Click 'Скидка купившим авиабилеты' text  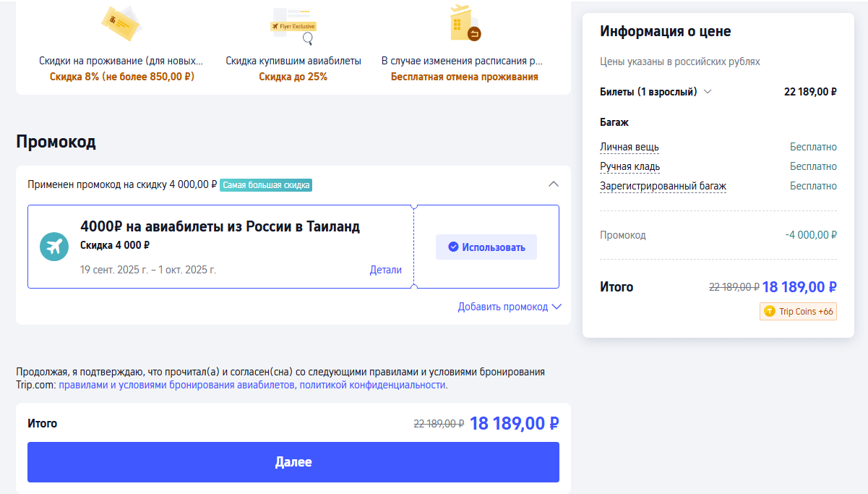293,61
